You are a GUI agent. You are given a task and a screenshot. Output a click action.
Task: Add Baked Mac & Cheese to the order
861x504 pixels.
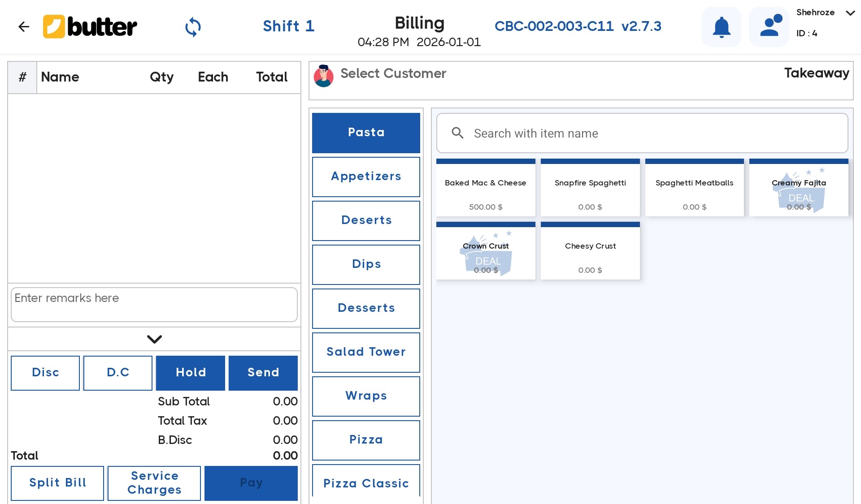486,188
